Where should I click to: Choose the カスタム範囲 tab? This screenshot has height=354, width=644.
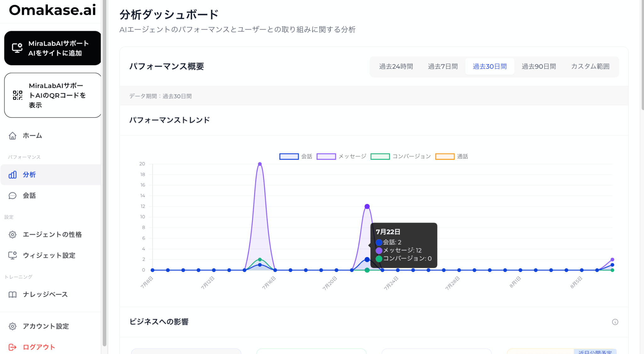click(590, 66)
